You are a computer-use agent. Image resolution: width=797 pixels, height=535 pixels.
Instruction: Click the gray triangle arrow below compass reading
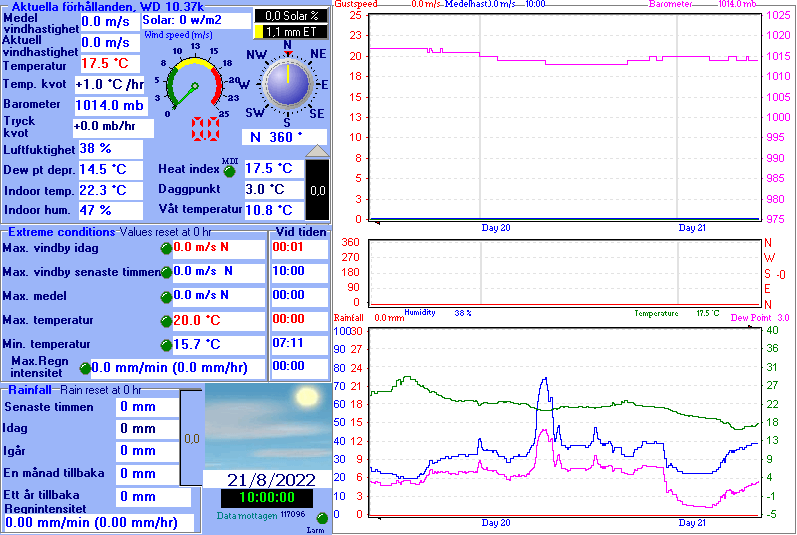(x=316, y=151)
